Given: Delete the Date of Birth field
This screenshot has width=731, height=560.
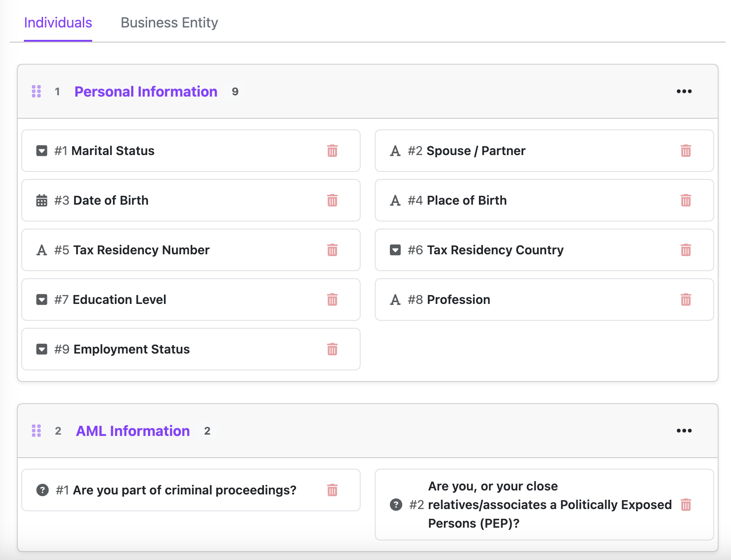Looking at the screenshot, I should click(332, 200).
